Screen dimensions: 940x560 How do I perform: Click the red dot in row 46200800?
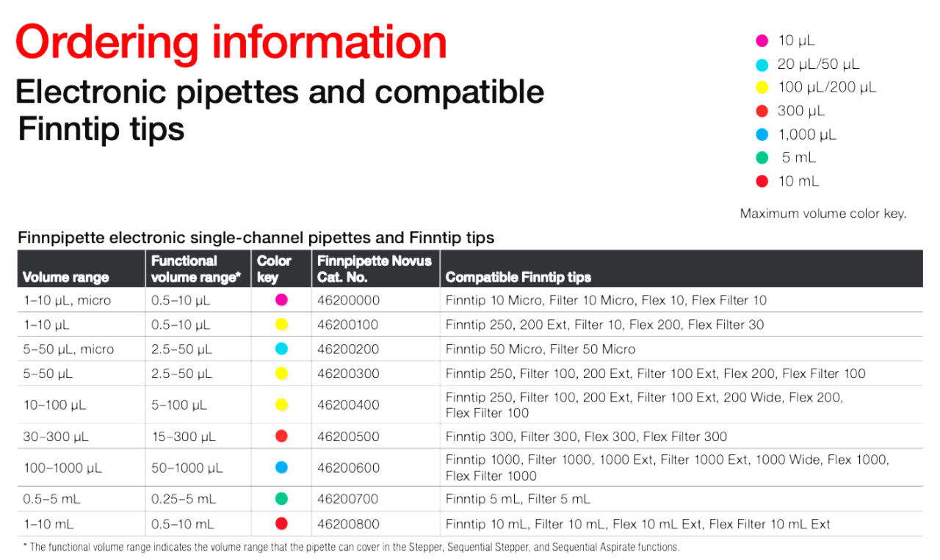281,523
